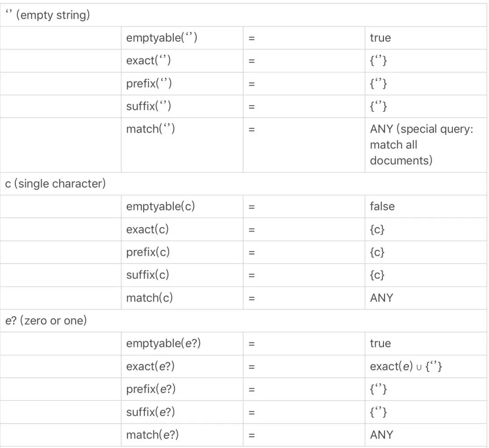Click the exact('') table cell
The height and width of the screenshot is (448, 489).
(149, 61)
